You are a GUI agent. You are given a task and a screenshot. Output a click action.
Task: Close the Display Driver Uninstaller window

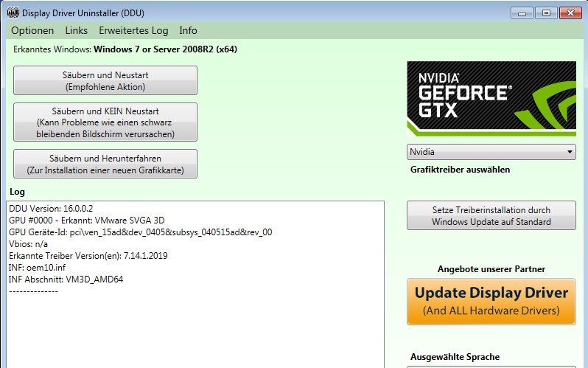point(570,13)
